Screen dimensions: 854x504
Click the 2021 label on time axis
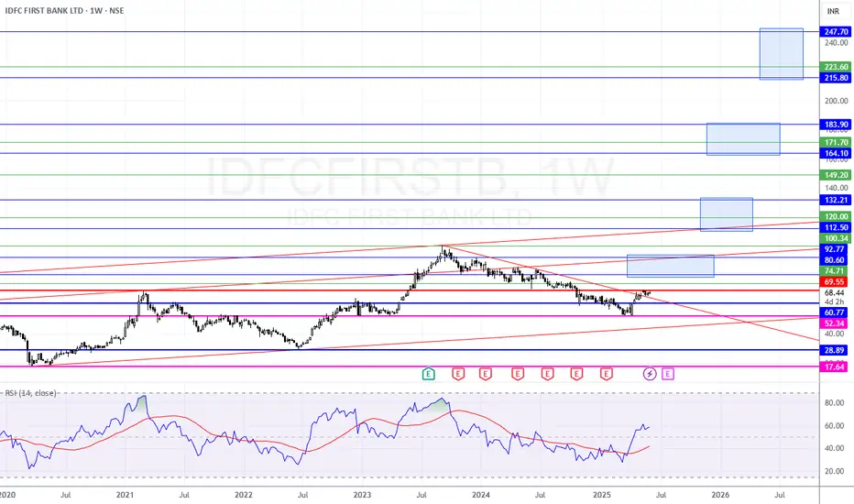125,495
